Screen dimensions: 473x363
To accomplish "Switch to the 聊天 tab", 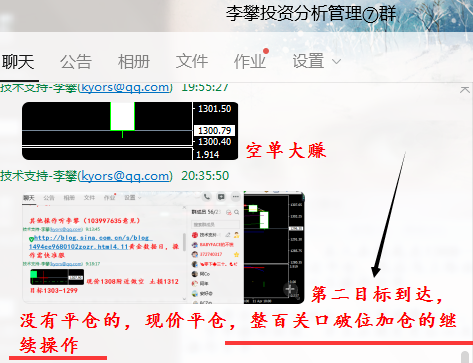I will click(x=18, y=62).
